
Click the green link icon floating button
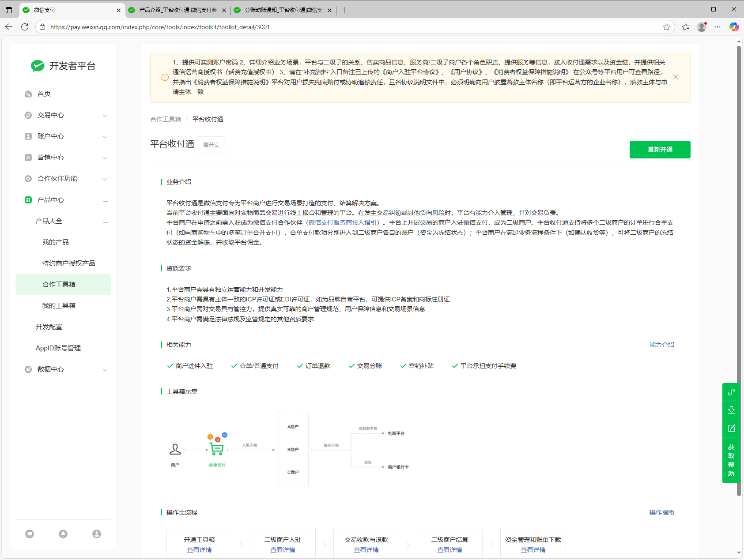(731, 392)
